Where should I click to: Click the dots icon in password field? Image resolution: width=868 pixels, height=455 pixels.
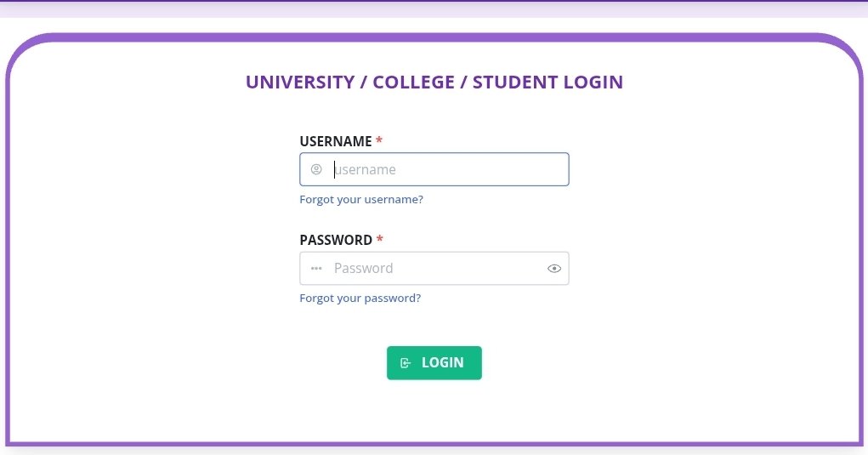pyautogui.click(x=316, y=269)
